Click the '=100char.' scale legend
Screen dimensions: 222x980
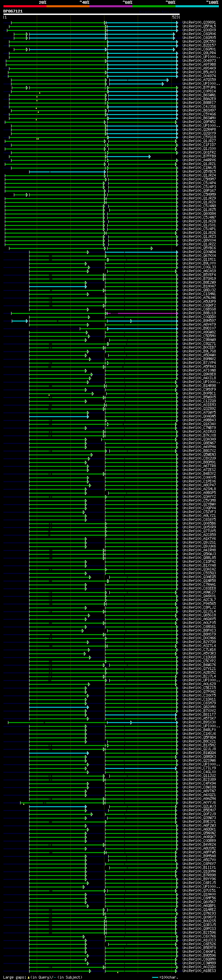pos(168,977)
